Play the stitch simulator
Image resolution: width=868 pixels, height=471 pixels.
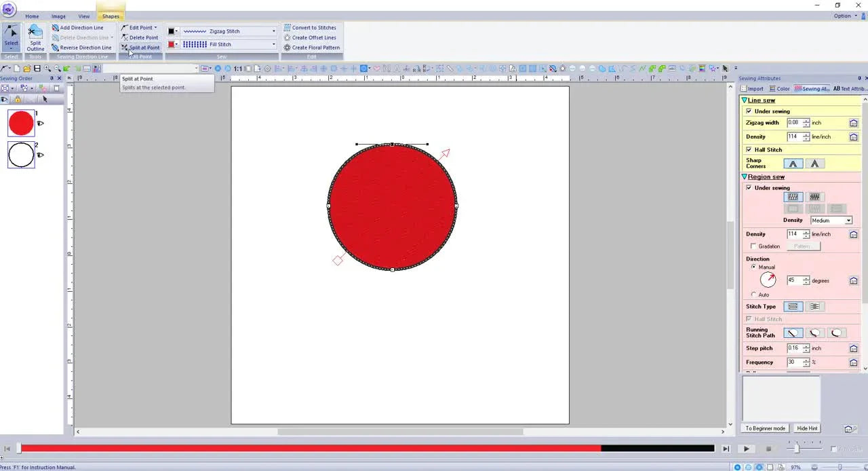click(747, 449)
